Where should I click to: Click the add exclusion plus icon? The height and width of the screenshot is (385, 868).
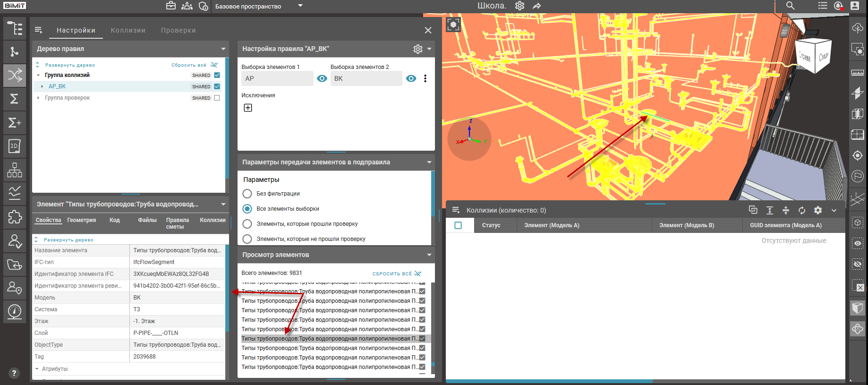click(x=248, y=108)
